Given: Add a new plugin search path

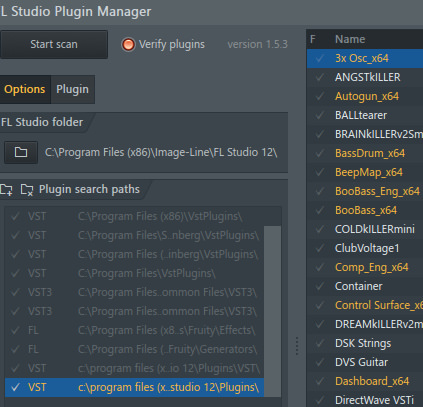Looking at the screenshot, I should coord(6,190).
